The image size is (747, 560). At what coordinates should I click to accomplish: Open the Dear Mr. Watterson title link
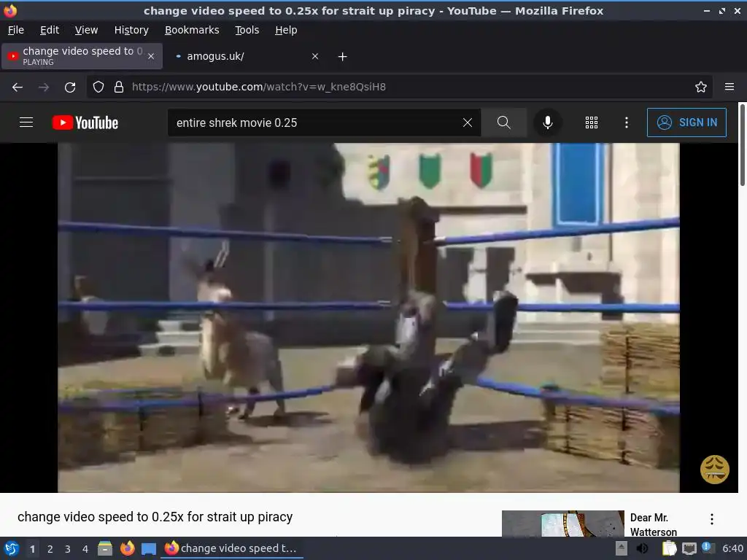653,524
